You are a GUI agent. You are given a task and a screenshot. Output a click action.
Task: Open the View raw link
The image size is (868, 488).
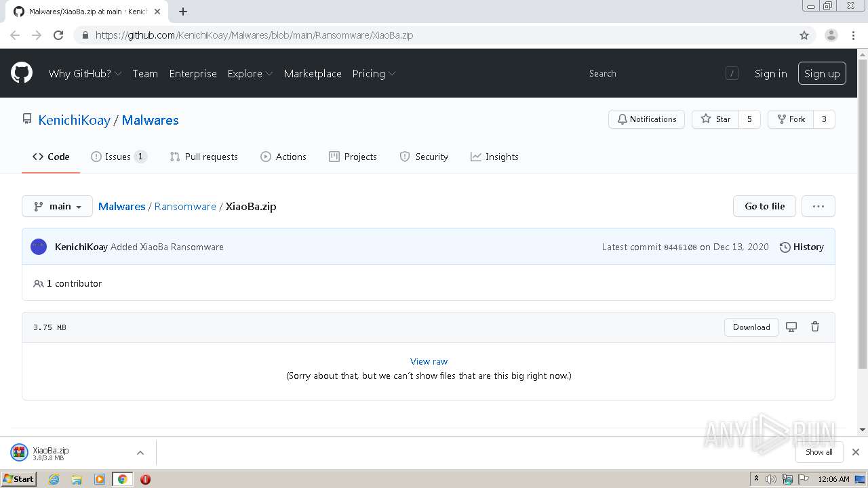(429, 361)
